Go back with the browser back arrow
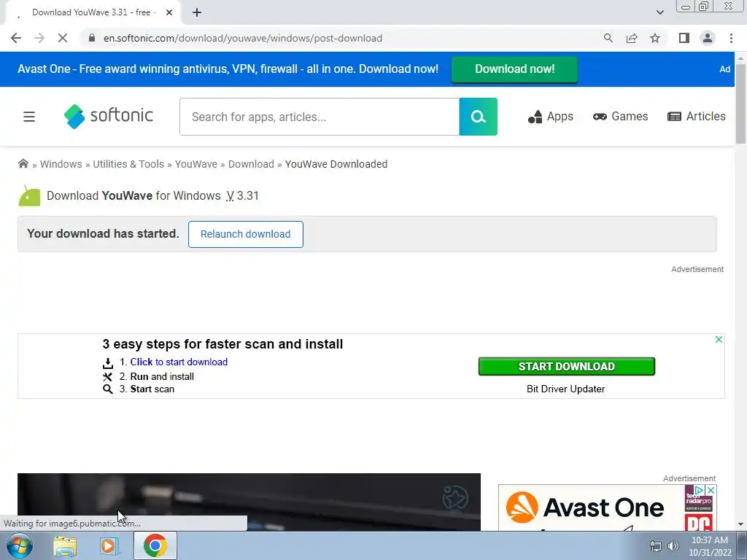The image size is (747, 560). [x=16, y=38]
